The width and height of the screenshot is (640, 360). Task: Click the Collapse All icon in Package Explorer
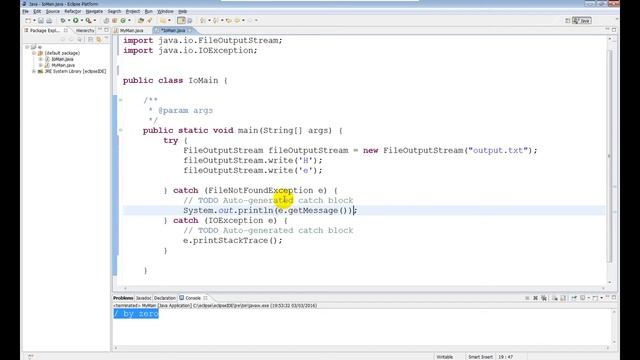[x=91, y=40]
